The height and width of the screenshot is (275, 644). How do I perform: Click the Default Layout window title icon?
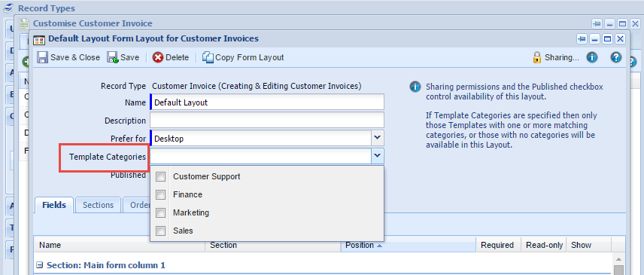click(x=39, y=39)
